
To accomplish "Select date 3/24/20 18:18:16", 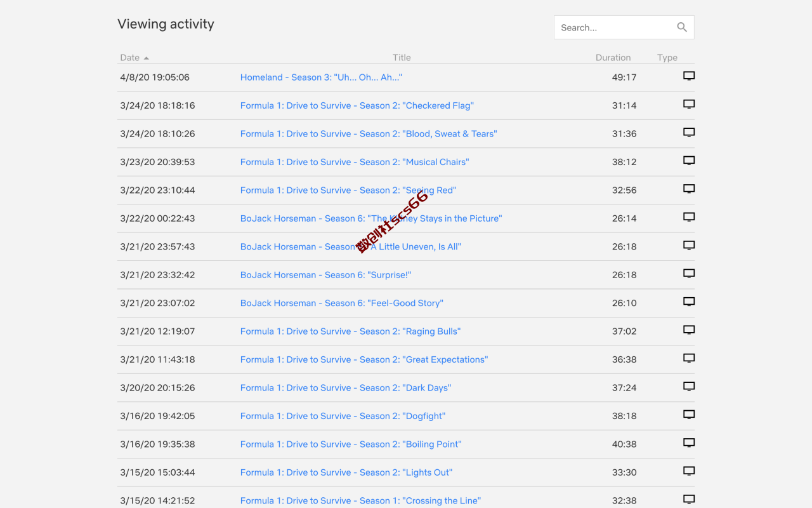I will (157, 105).
